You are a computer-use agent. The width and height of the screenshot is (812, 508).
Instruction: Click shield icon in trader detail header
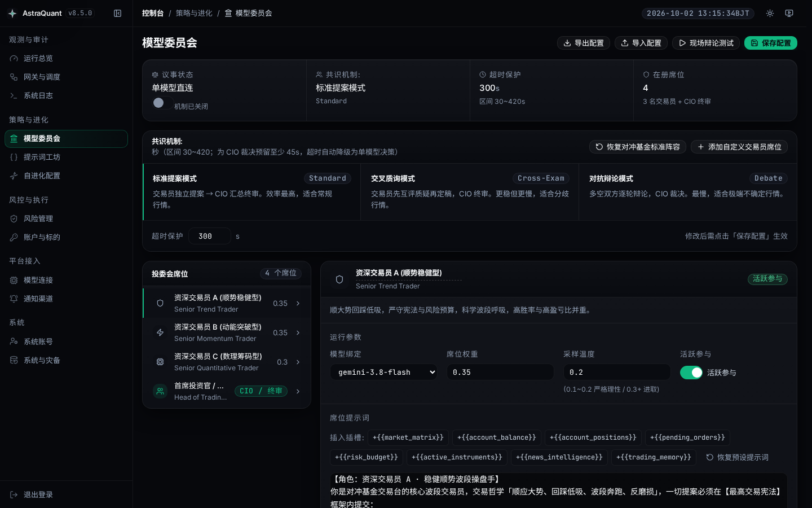[x=339, y=279]
